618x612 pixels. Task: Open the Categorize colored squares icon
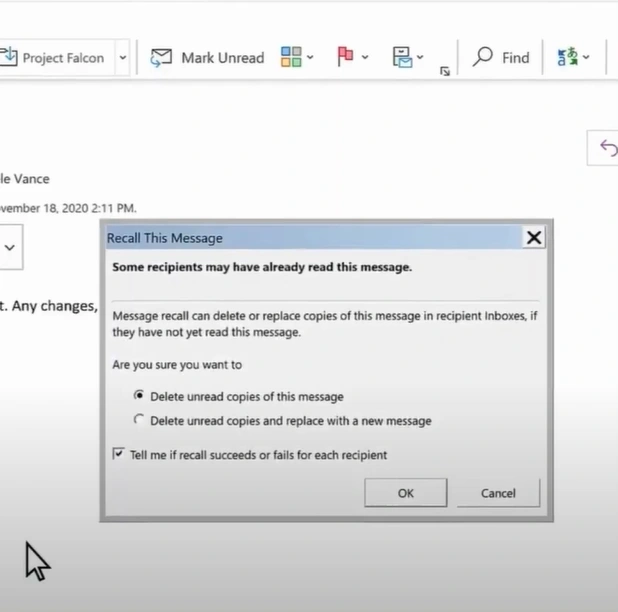pos(291,57)
